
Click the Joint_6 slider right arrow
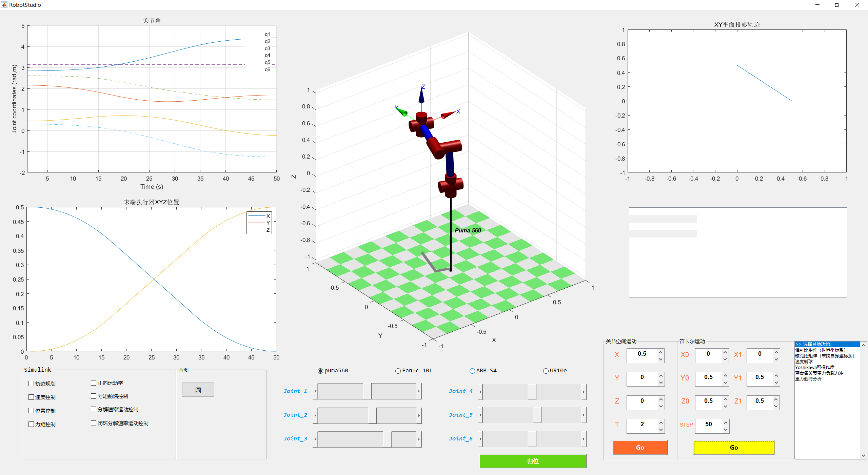(584, 439)
